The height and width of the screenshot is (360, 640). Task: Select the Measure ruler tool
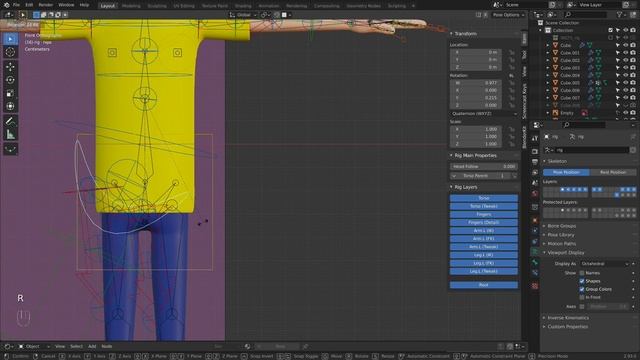pyautogui.click(x=11, y=134)
